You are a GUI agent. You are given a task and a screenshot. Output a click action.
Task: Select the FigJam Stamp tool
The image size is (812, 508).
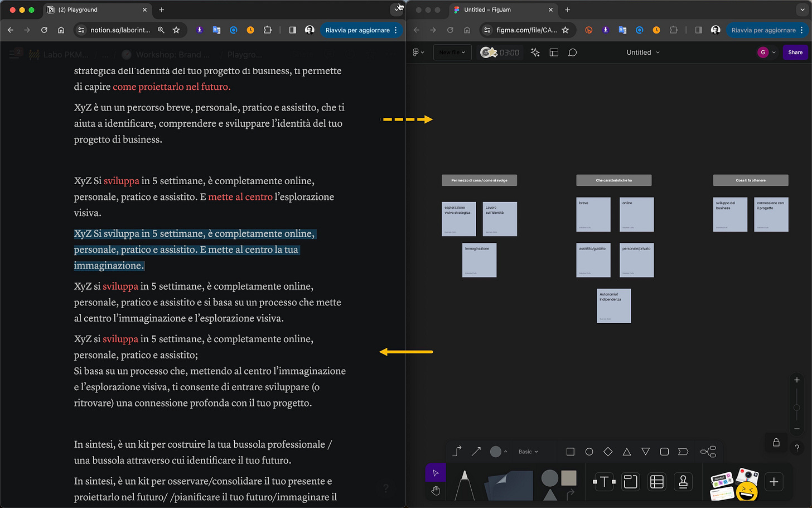click(683, 482)
